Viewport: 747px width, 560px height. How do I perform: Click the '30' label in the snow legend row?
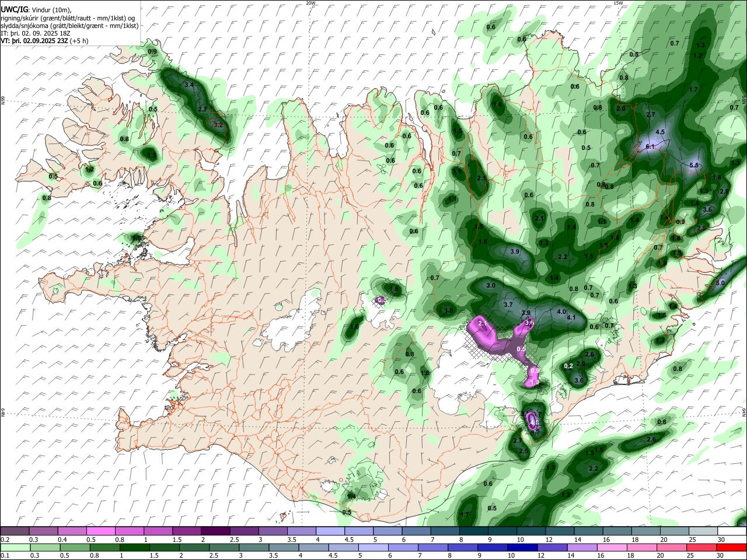[x=721, y=540]
